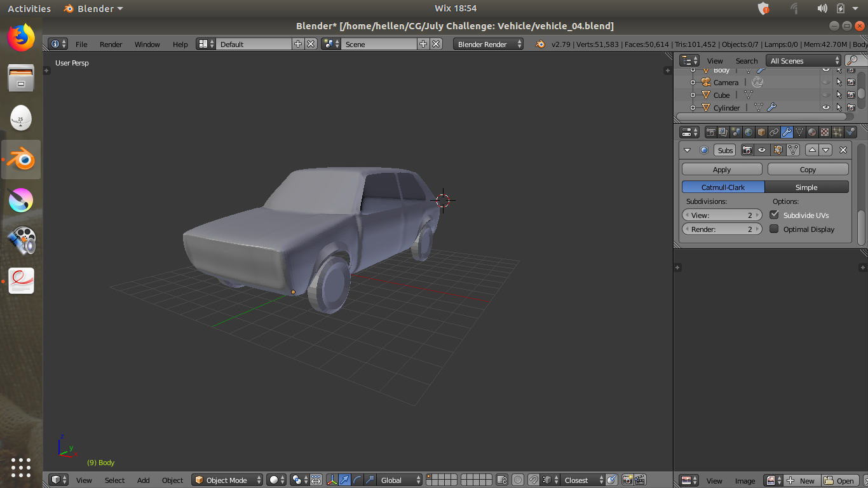Expand the Cube tree item in outliner
This screenshot has height=488, width=868.
[x=693, y=95]
